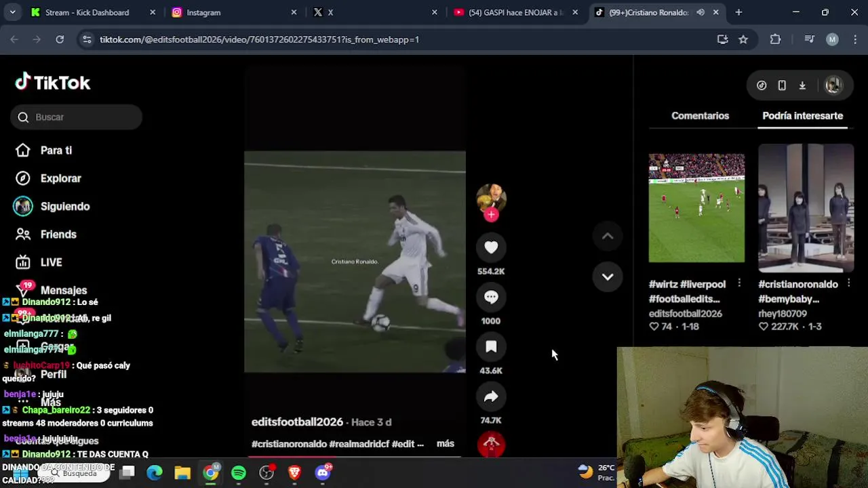Open rhey180709 profile link
The width and height of the screenshot is (868, 488).
[782, 314]
